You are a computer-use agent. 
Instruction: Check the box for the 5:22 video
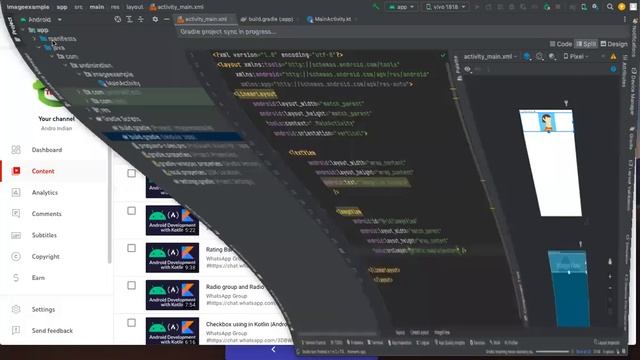click(131, 211)
